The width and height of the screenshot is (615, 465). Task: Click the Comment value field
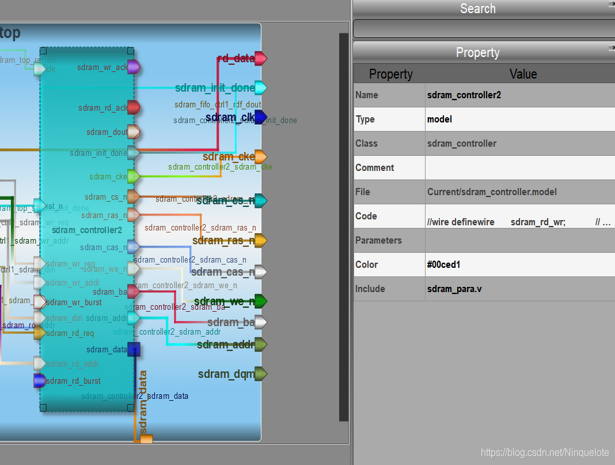point(519,168)
